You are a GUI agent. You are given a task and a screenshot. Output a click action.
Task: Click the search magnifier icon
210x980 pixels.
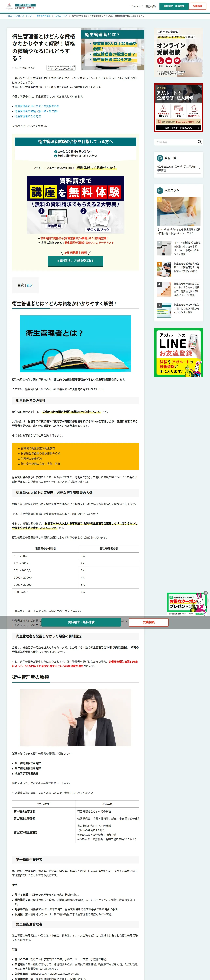[x=200, y=142]
